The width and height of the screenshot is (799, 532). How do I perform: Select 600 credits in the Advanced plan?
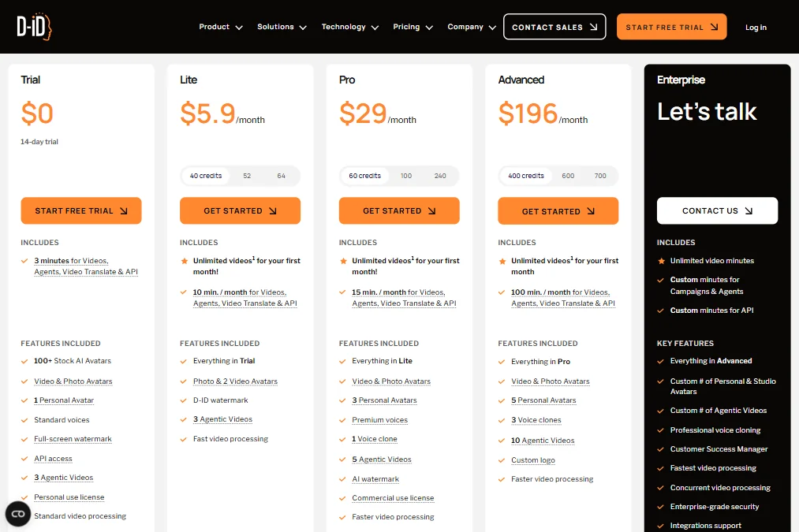(x=568, y=176)
